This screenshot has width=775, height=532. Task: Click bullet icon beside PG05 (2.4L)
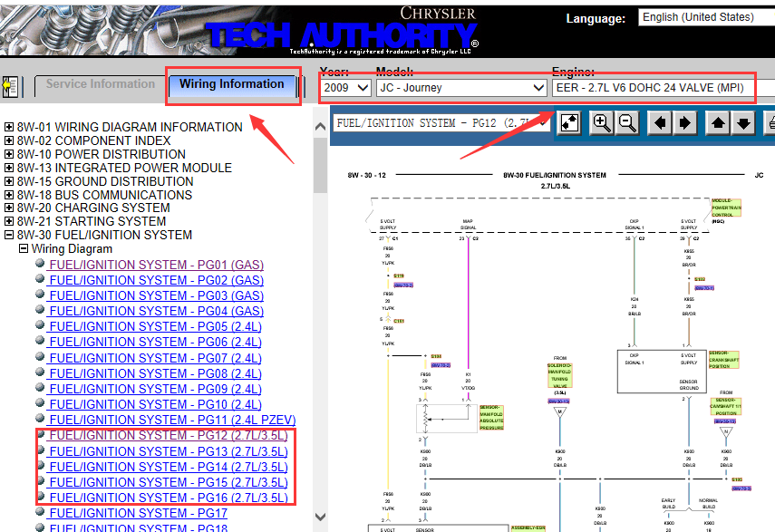pyautogui.click(x=40, y=325)
